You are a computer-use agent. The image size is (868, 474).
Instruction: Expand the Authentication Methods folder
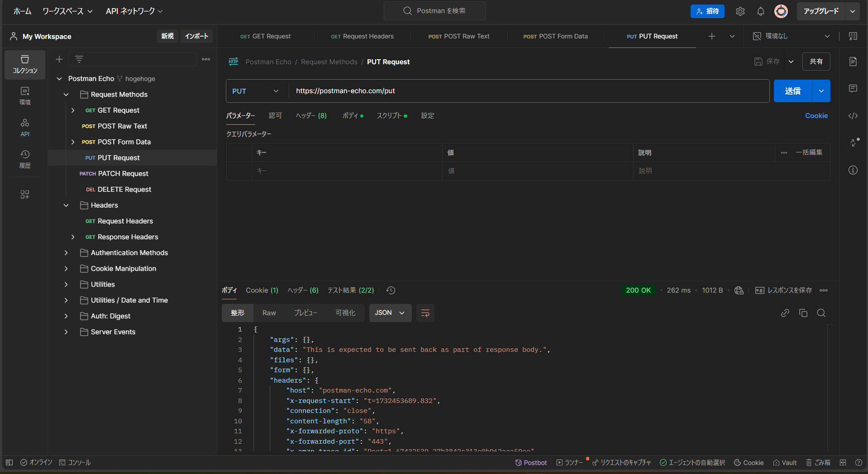point(66,253)
